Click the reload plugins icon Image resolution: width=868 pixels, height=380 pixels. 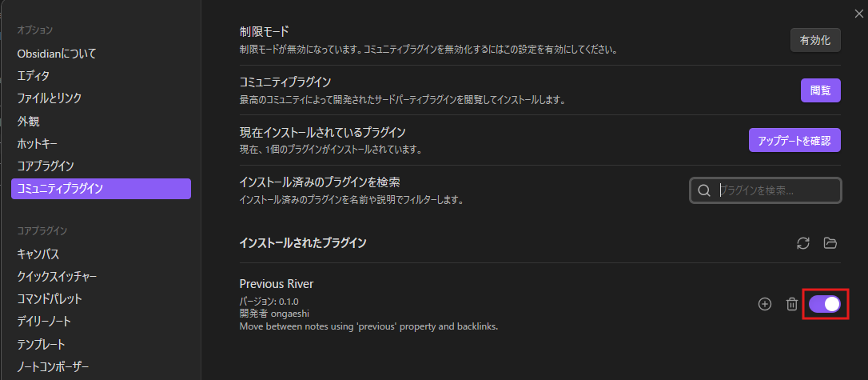click(x=803, y=242)
